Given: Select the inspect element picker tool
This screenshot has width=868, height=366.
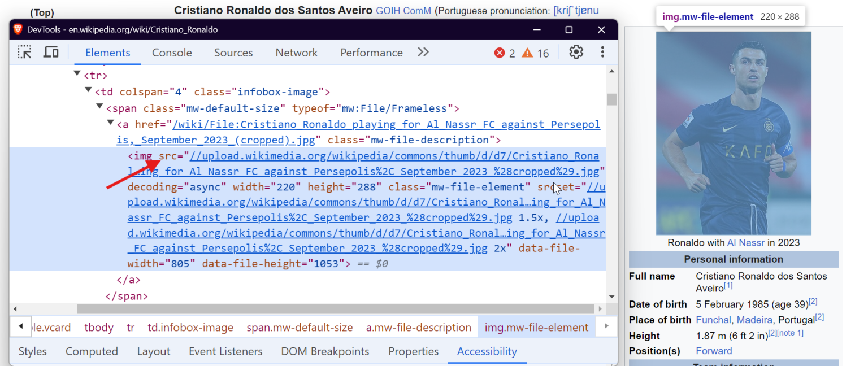Looking at the screenshot, I should point(25,52).
